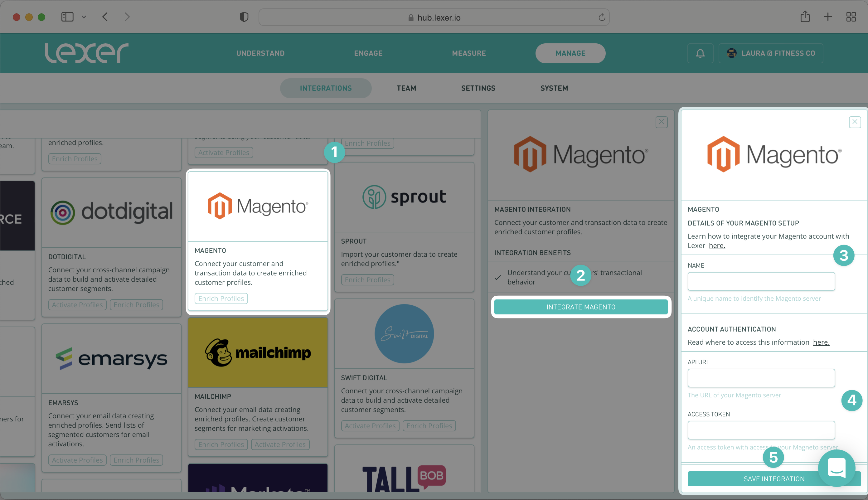Switch to the Team tab
This screenshot has height=500, width=868.
pyautogui.click(x=406, y=88)
